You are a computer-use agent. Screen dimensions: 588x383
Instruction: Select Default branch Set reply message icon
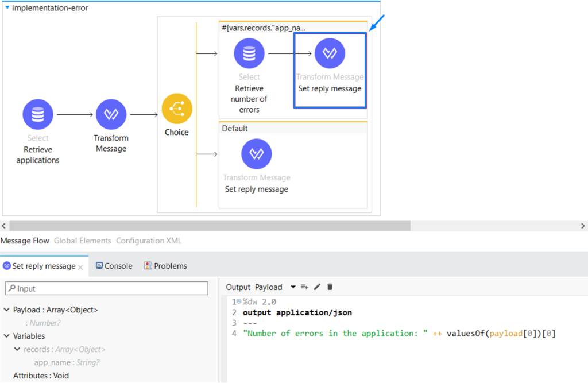point(256,154)
